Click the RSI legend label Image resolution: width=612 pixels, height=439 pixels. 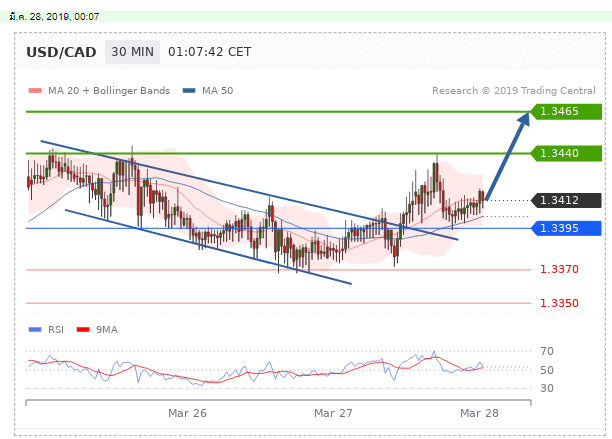click(x=56, y=330)
